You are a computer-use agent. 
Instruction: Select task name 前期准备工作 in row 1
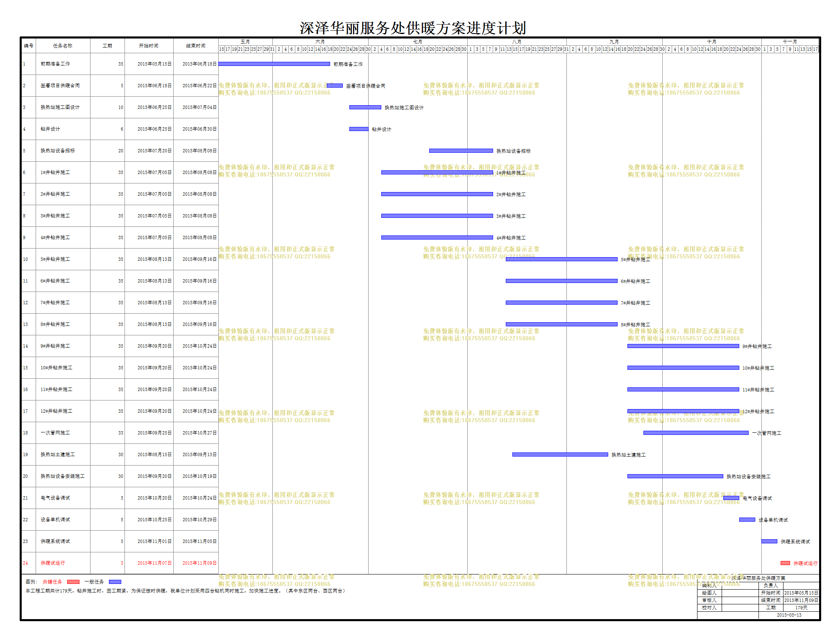pyautogui.click(x=55, y=64)
